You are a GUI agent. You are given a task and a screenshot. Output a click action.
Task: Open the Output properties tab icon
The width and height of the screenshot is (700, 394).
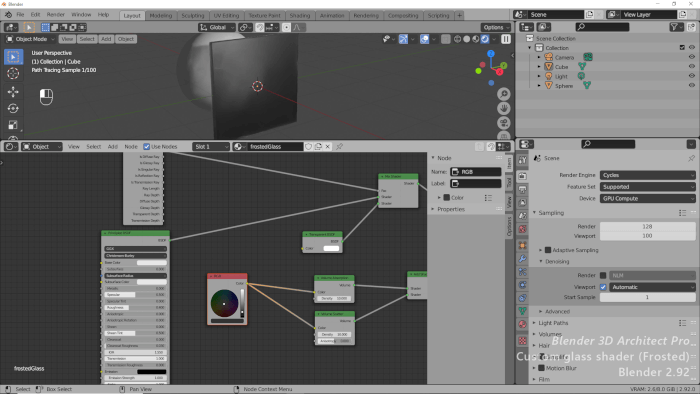[522, 190]
